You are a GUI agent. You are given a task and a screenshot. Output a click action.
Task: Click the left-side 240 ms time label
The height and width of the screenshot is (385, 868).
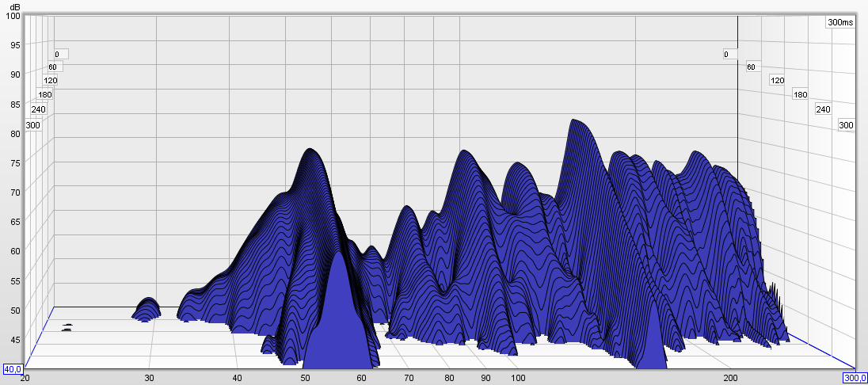[x=38, y=109]
